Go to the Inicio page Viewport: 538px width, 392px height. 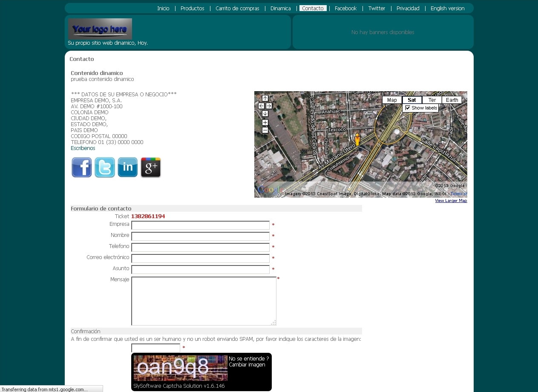[163, 9]
